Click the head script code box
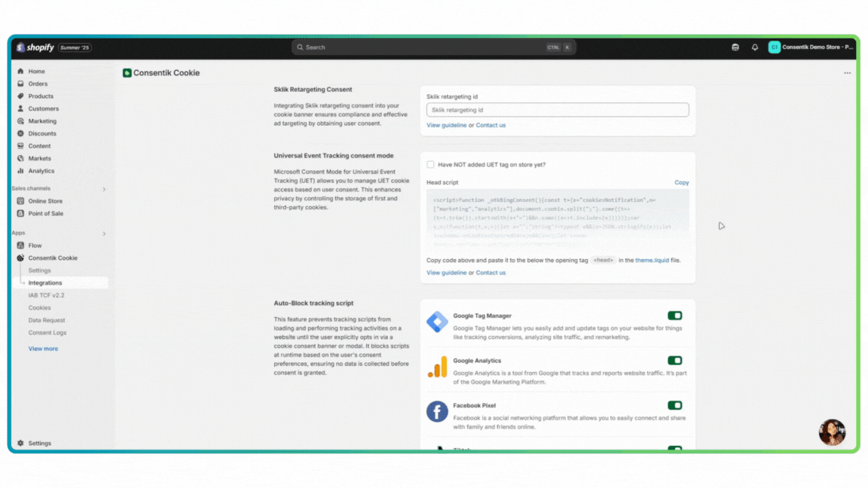Image resolution: width=868 pixels, height=488 pixels. pos(558,220)
